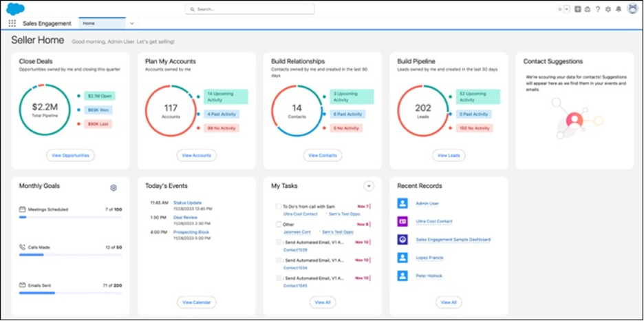Expand the navigation chevron next to Home tab
The width and height of the screenshot is (644, 321).
[131, 23]
